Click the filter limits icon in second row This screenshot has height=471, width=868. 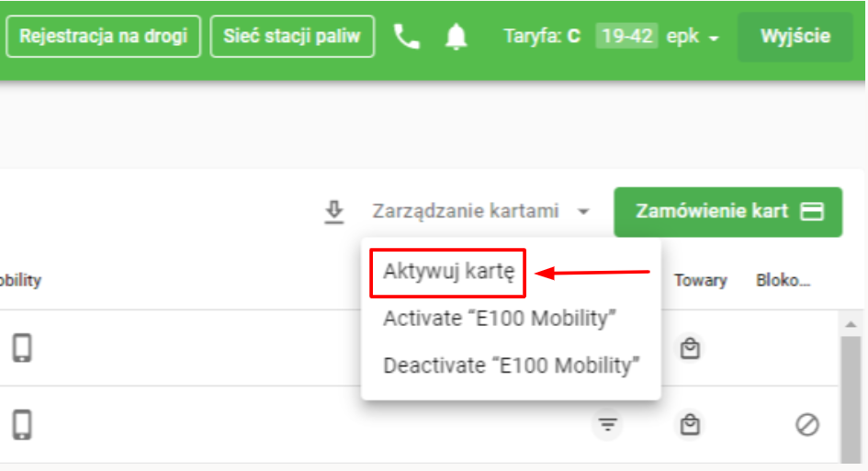tap(607, 424)
